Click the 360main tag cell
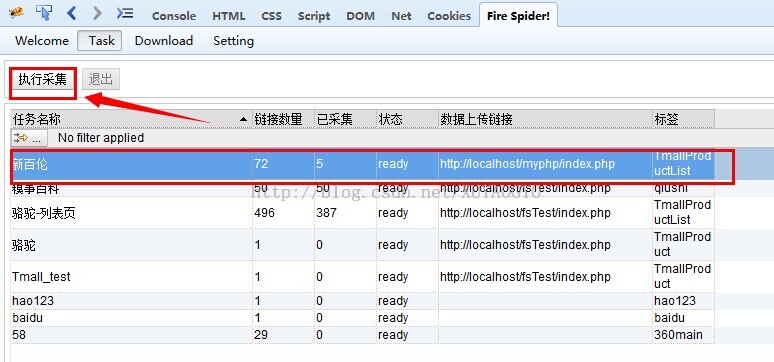 click(684, 335)
